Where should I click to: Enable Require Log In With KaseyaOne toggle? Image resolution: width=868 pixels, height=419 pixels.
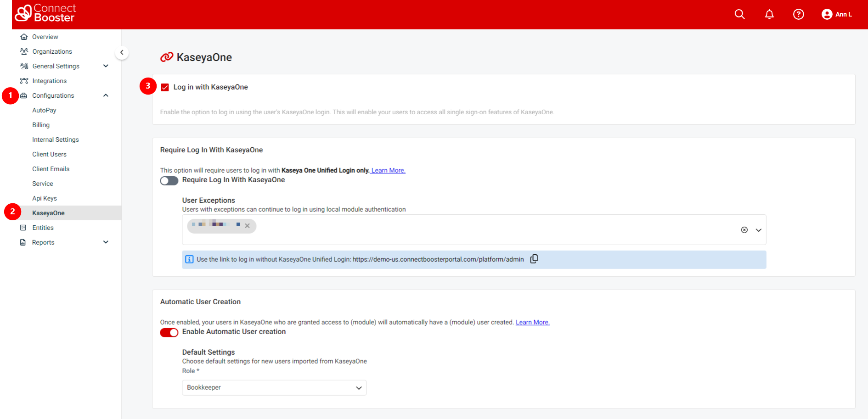tap(169, 180)
